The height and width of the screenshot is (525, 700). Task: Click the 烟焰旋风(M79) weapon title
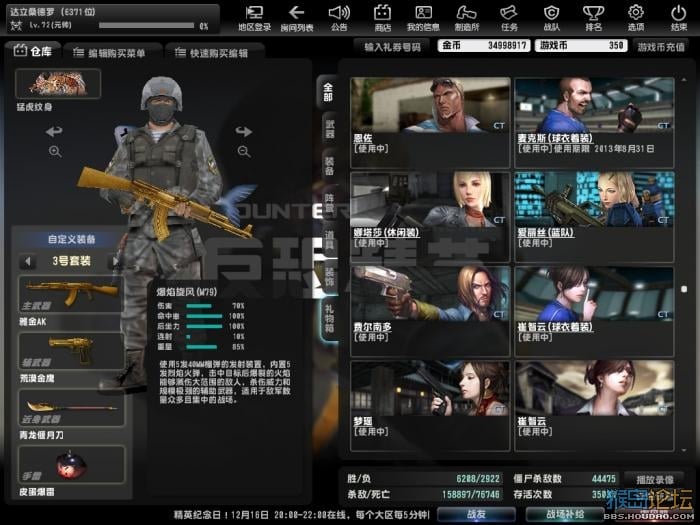tap(187, 292)
